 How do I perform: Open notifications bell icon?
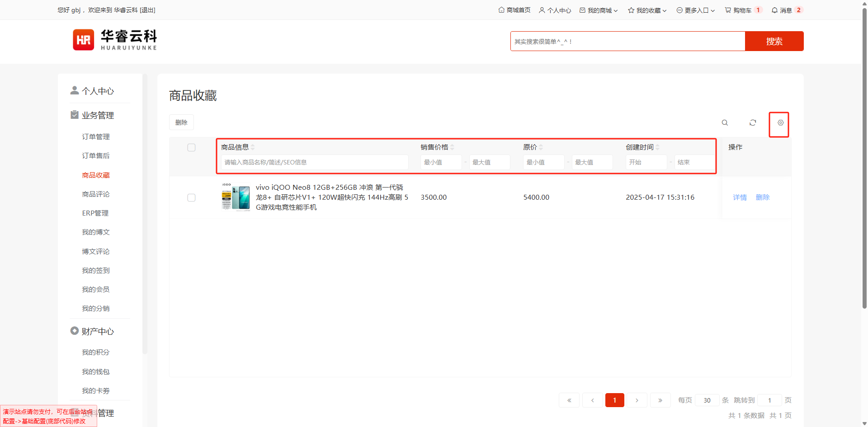tap(774, 10)
